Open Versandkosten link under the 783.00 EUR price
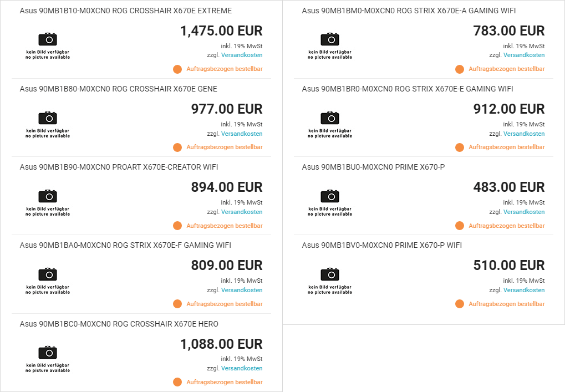This screenshot has height=392, width=565. point(524,55)
